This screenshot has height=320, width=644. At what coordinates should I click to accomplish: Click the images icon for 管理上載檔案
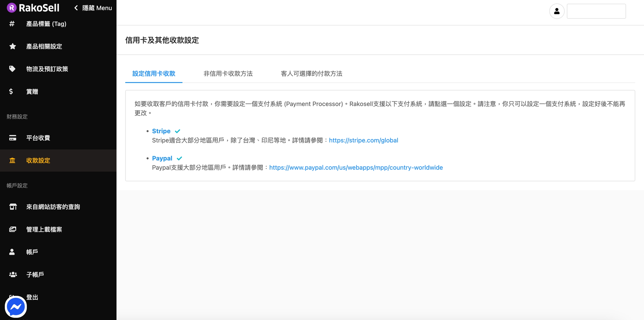tap(13, 229)
